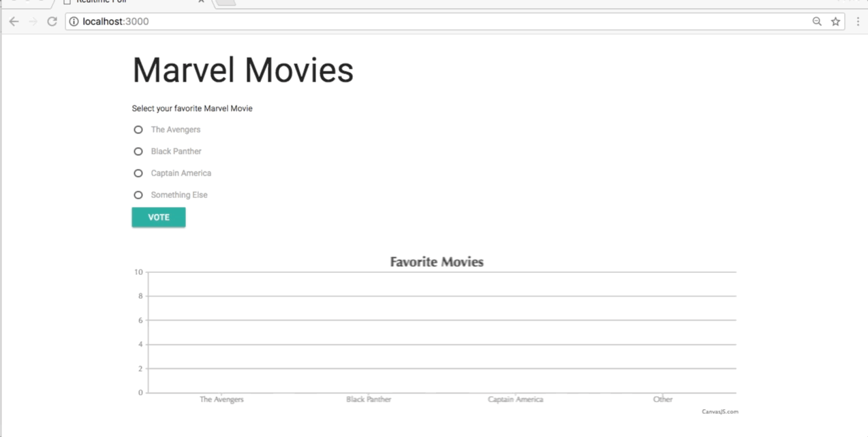Click the Favorite Movies chart title
Image resolution: width=868 pixels, height=437 pixels.
point(437,262)
